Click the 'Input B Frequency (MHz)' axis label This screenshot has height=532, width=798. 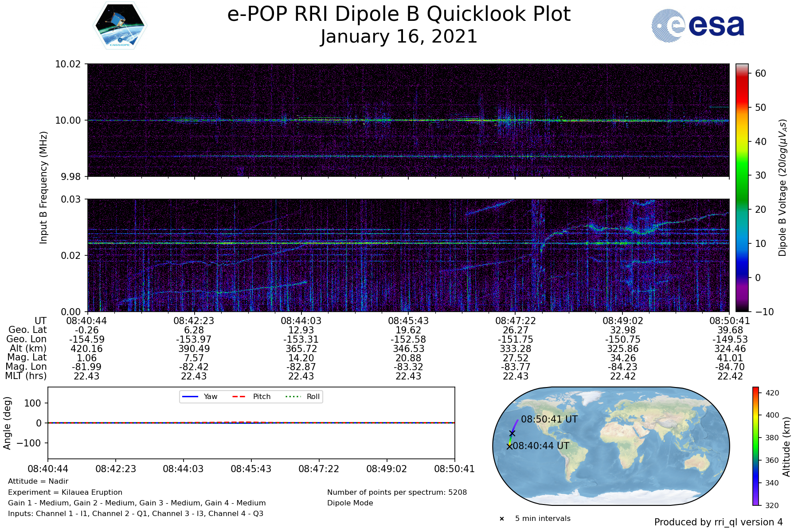click(x=43, y=188)
